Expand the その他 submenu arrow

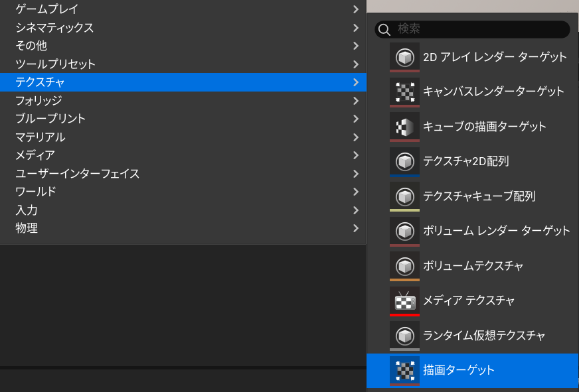(x=356, y=46)
